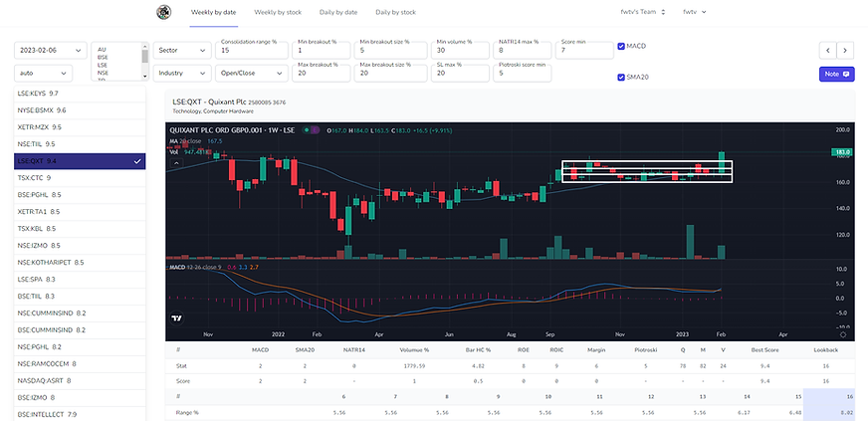Click the Note button
The height and width of the screenshot is (421, 868).
(837, 74)
